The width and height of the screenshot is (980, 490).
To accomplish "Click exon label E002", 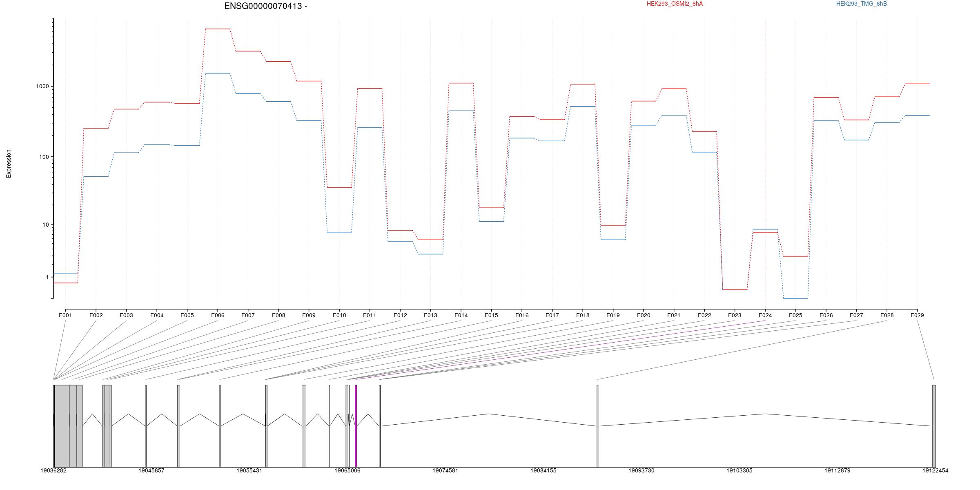I will point(96,315).
